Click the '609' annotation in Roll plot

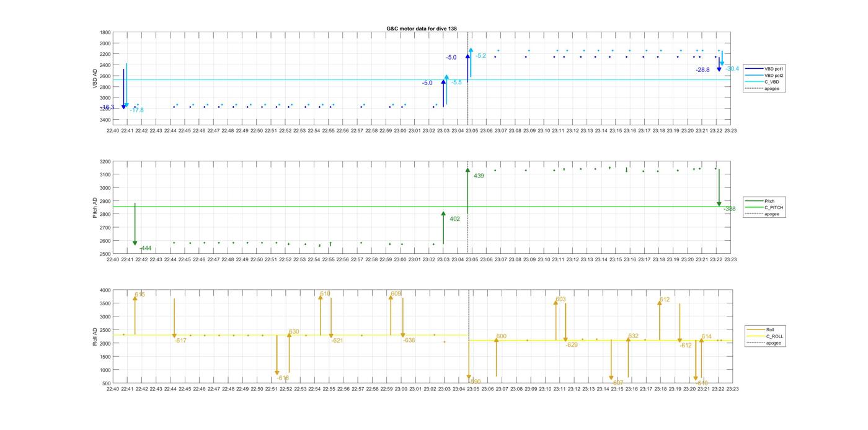click(x=396, y=294)
